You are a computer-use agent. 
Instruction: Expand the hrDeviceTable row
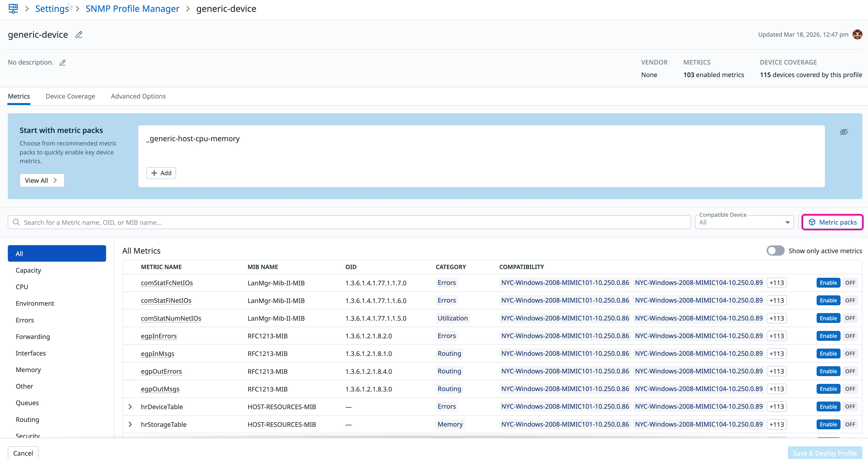[130, 407]
